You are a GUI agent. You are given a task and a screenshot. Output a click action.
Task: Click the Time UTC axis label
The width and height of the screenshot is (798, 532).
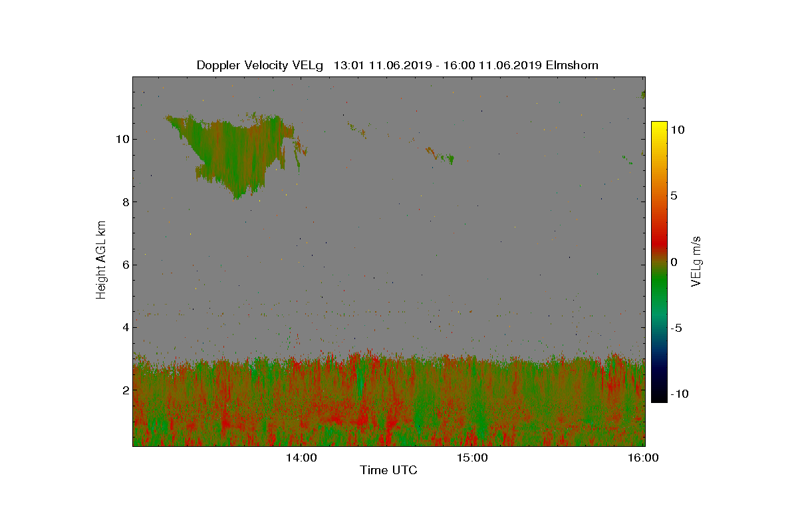(x=389, y=471)
